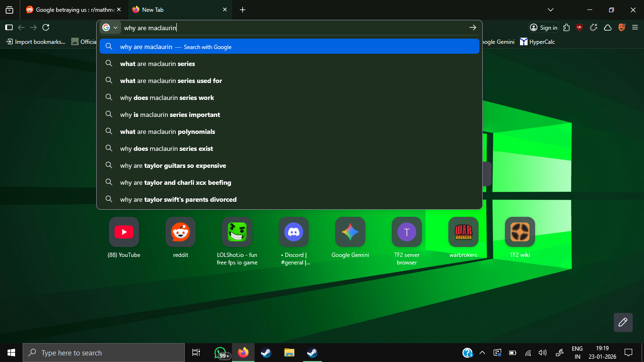Click in the address bar text field

click(294, 28)
